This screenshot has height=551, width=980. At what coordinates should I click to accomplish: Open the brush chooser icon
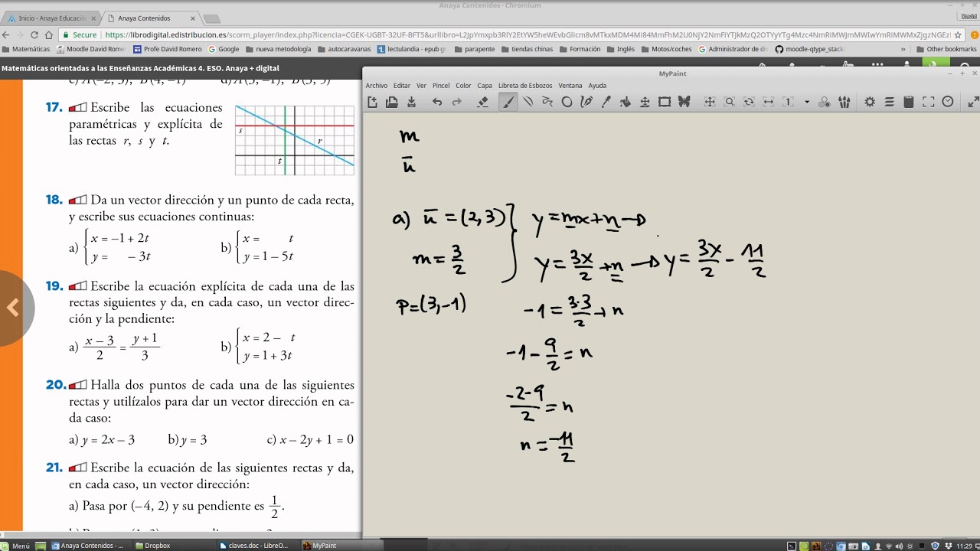coord(844,102)
